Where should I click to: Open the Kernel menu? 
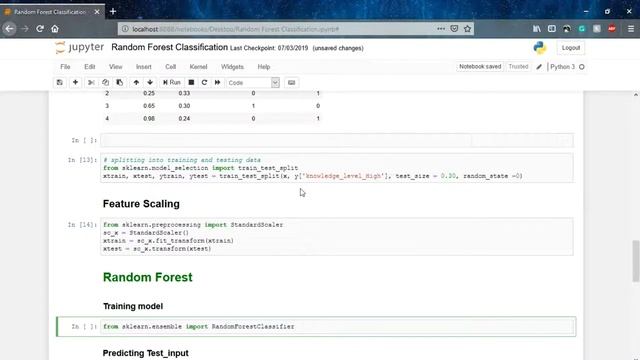198,67
